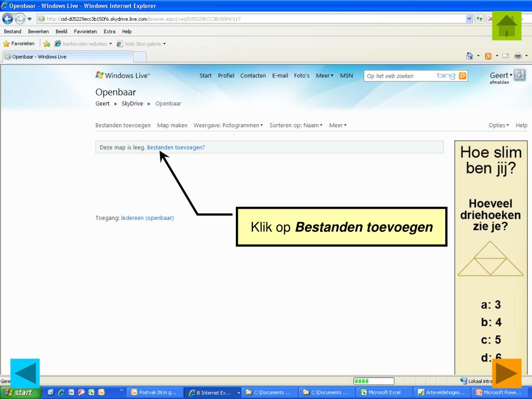This screenshot has width=532, height=399.
Task: Click the orange Bing search magnifier button
Action: pos(462,76)
